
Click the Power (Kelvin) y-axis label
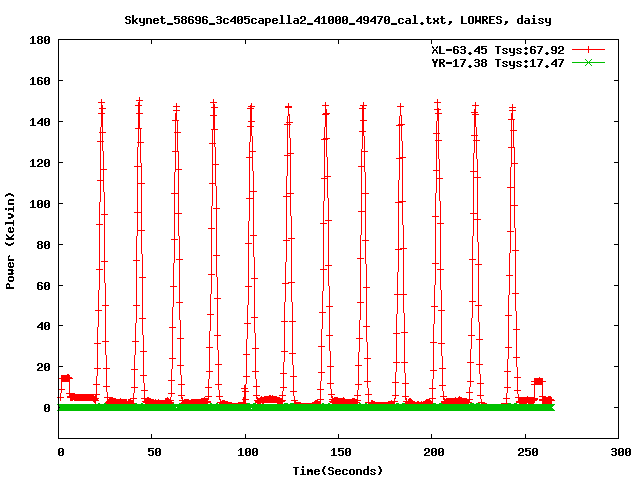10,241
